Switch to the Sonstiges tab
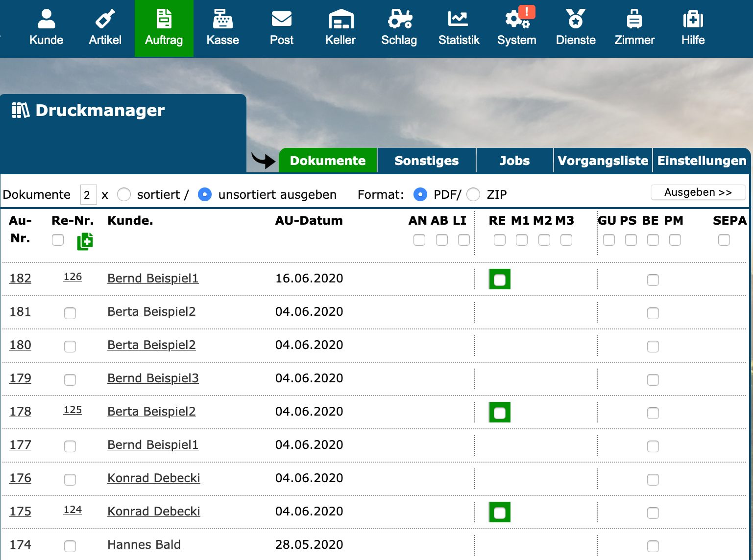The height and width of the screenshot is (560, 753). 426,161
